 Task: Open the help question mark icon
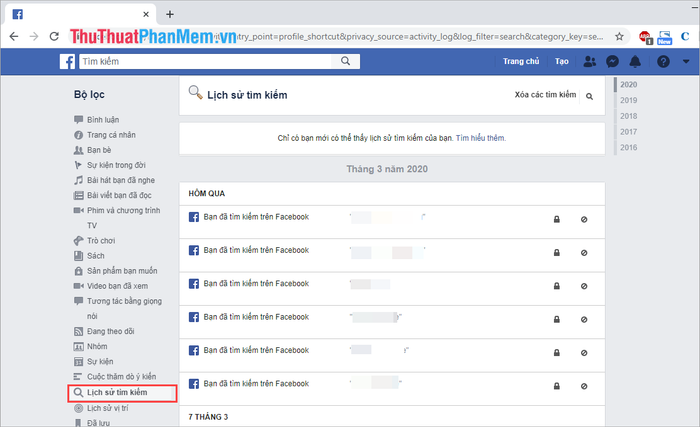663,61
